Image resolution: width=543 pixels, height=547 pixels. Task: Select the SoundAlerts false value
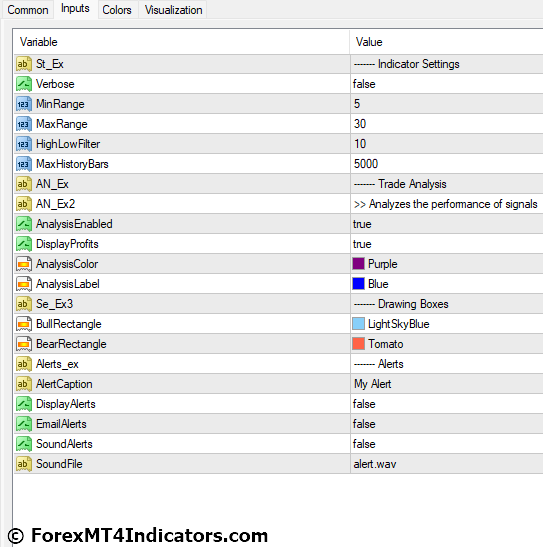[364, 444]
